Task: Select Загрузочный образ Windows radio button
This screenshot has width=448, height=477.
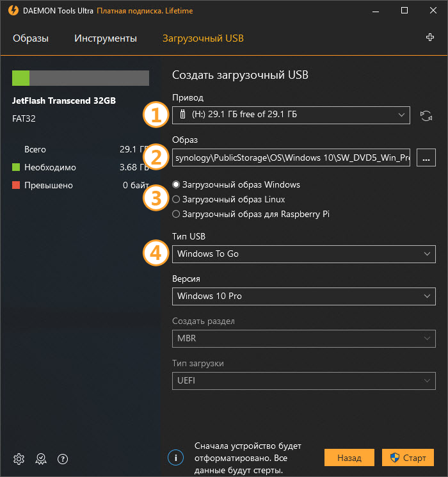Action: 176,184
